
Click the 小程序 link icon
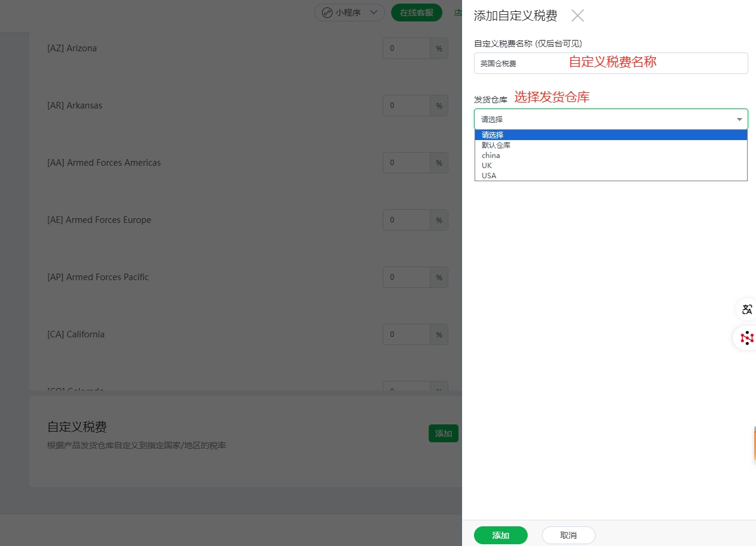pos(327,13)
